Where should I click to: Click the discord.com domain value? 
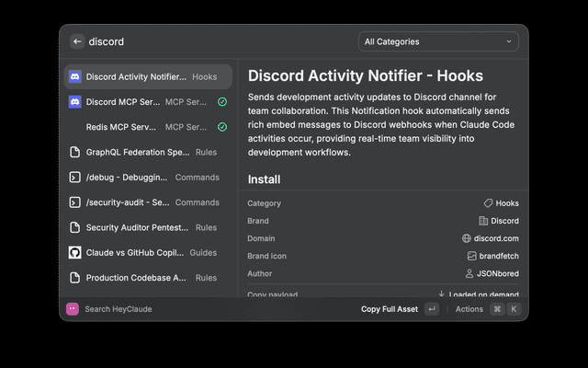pos(496,238)
